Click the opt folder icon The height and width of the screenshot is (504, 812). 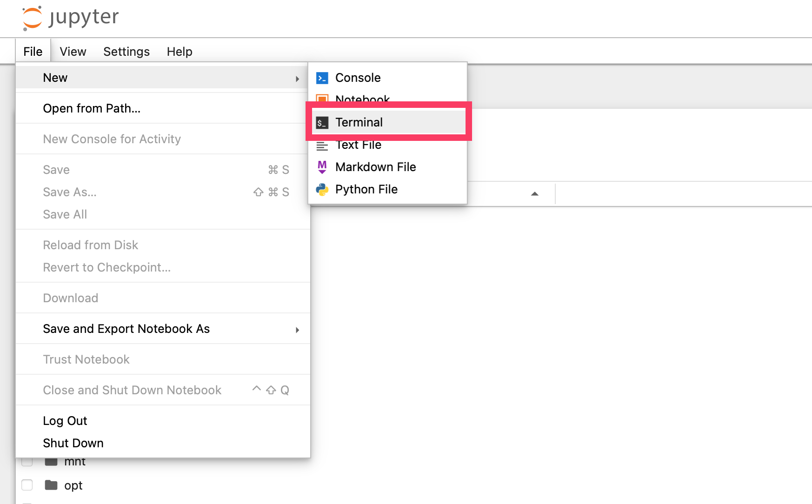[x=51, y=485]
